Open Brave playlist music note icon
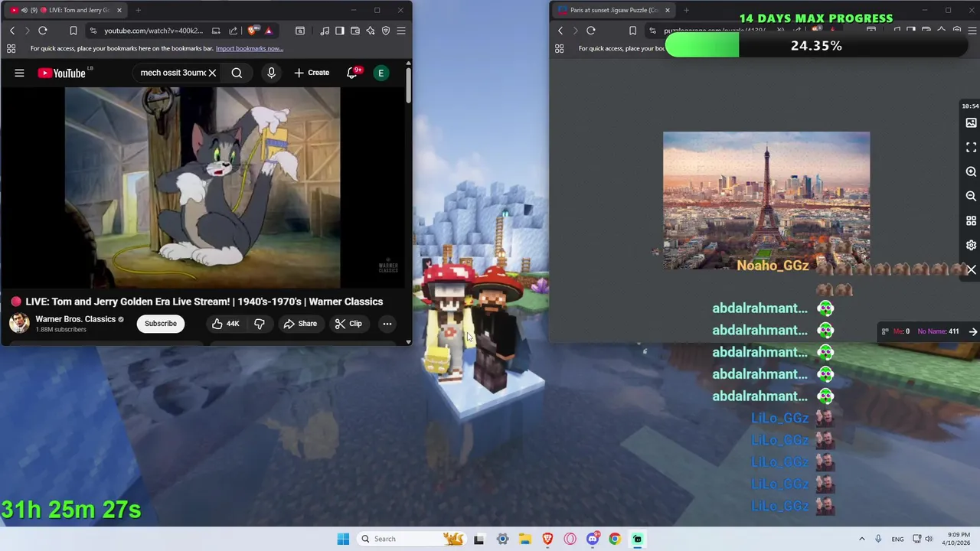This screenshot has width=980, height=551. point(325,31)
